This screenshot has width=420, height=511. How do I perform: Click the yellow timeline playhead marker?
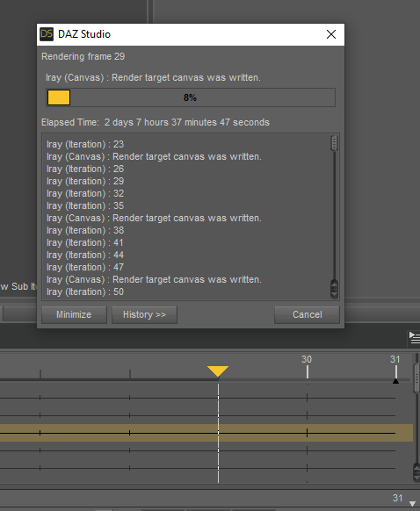pyautogui.click(x=218, y=371)
